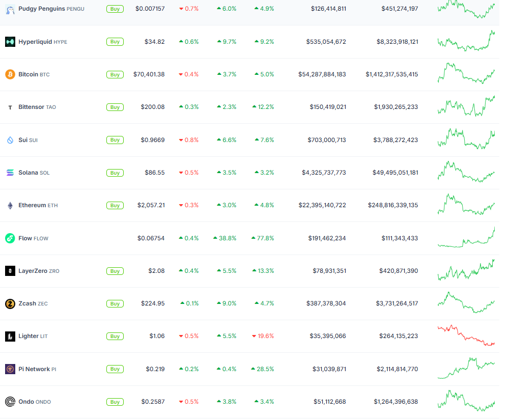Click the Pi Network logo icon

tap(10, 369)
